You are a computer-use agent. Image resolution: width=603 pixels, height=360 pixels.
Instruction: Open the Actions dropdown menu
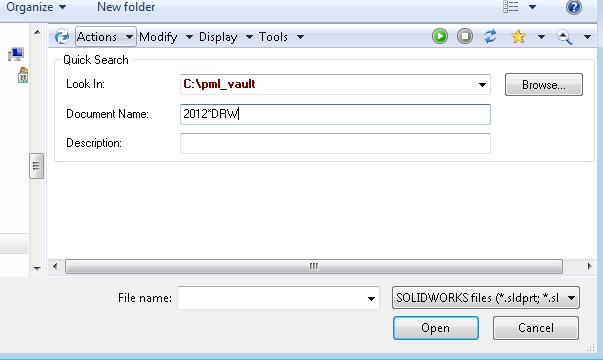pos(105,37)
